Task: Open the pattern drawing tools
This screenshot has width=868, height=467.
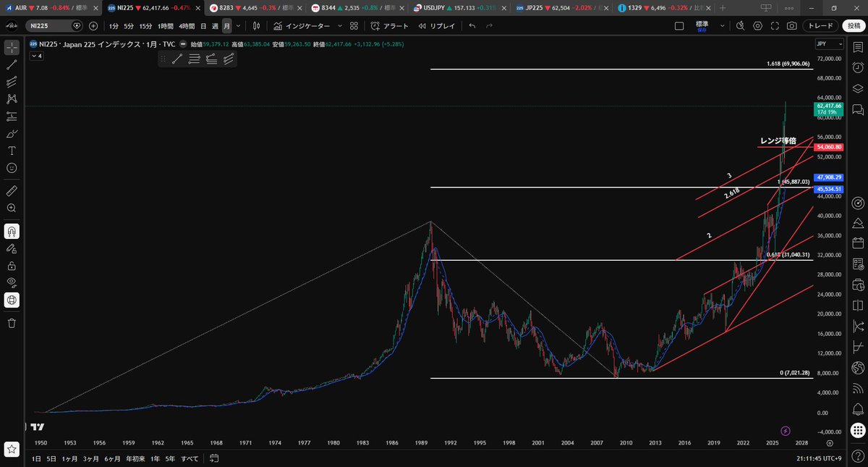Action: tap(12, 99)
